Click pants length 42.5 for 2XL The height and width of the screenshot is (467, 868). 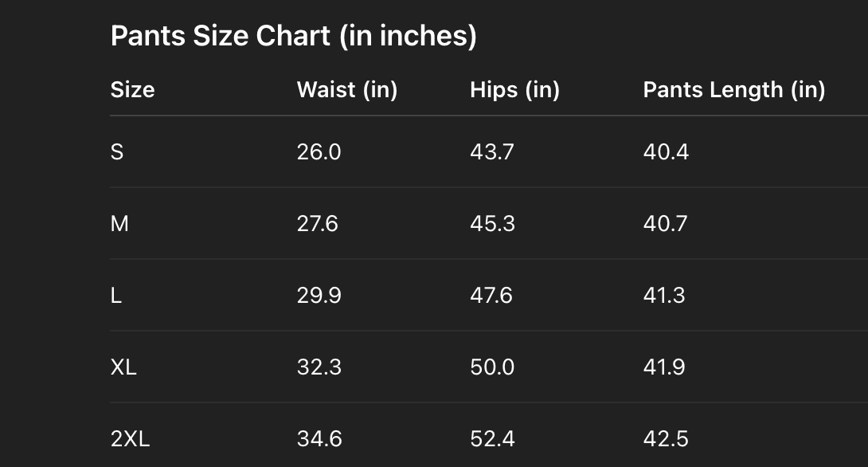click(666, 438)
